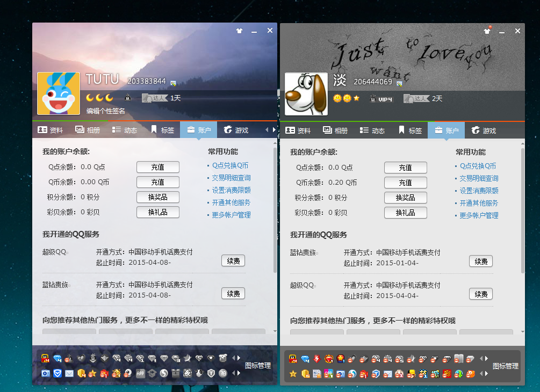The height and width of the screenshot is (392, 540).
Task: Click the 达人 badge in TUTU window
Action: (x=155, y=98)
